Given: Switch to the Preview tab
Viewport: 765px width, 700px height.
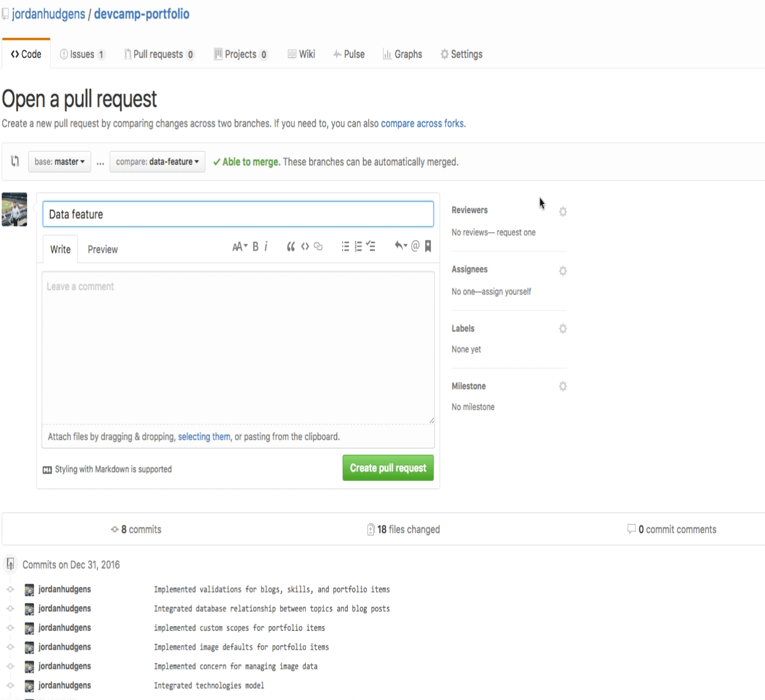Looking at the screenshot, I should point(103,249).
